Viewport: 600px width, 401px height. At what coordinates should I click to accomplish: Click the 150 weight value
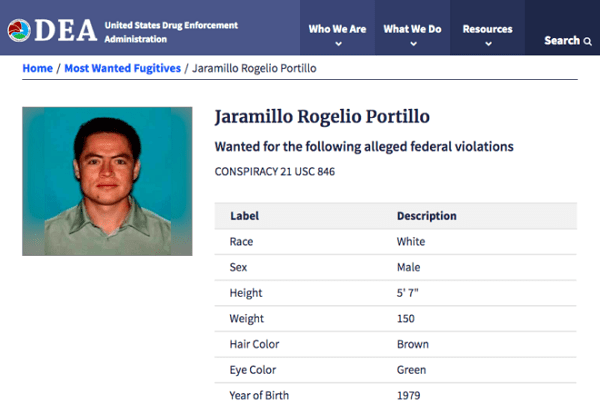click(x=406, y=318)
